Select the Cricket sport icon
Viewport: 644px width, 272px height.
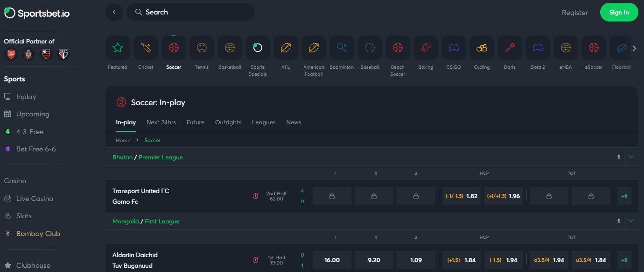click(146, 48)
